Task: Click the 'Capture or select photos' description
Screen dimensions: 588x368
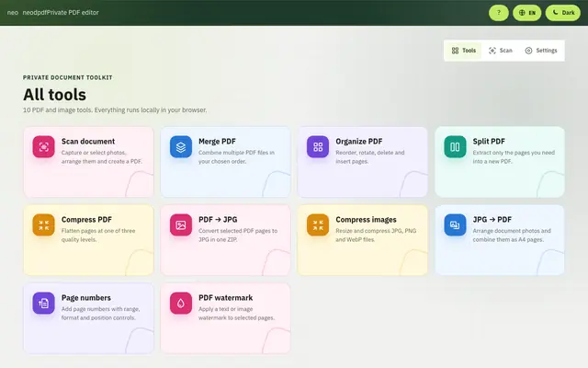Action: (x=102, y=157)
